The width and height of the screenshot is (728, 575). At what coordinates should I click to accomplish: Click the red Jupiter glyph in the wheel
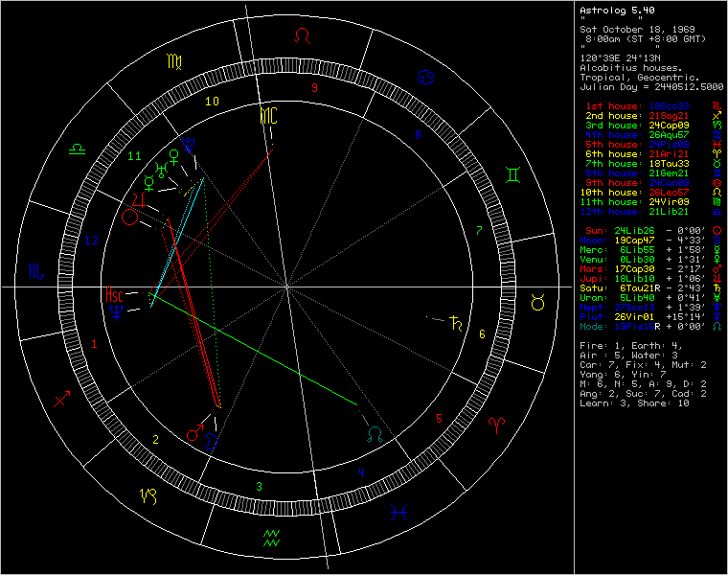[x=140, y=198]
